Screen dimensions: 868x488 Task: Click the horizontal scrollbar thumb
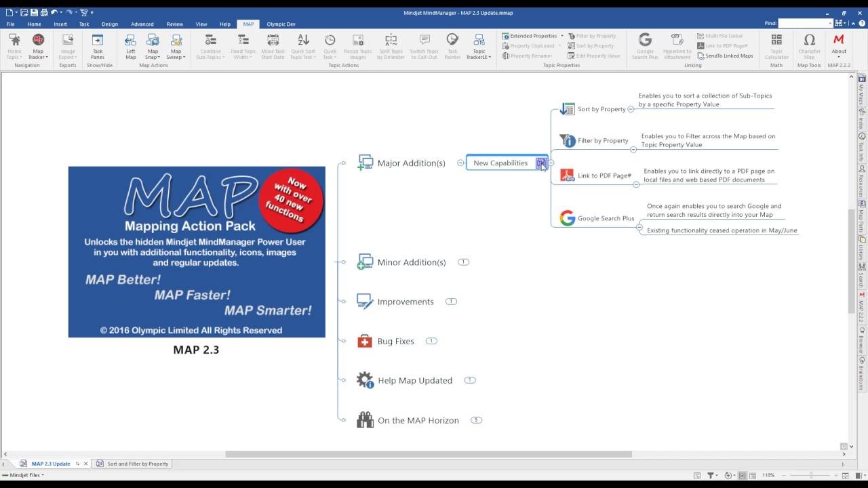pyautogui.click(x=429, y=454)
